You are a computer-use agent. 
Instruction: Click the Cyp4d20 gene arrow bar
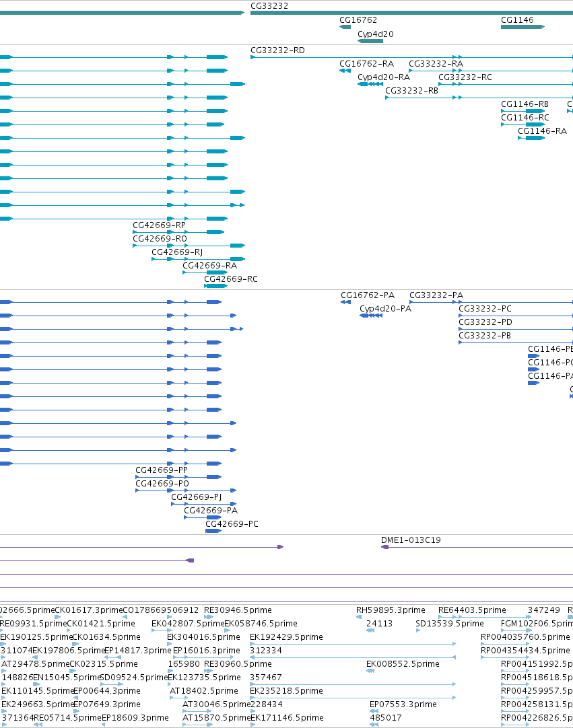point(370,41)
